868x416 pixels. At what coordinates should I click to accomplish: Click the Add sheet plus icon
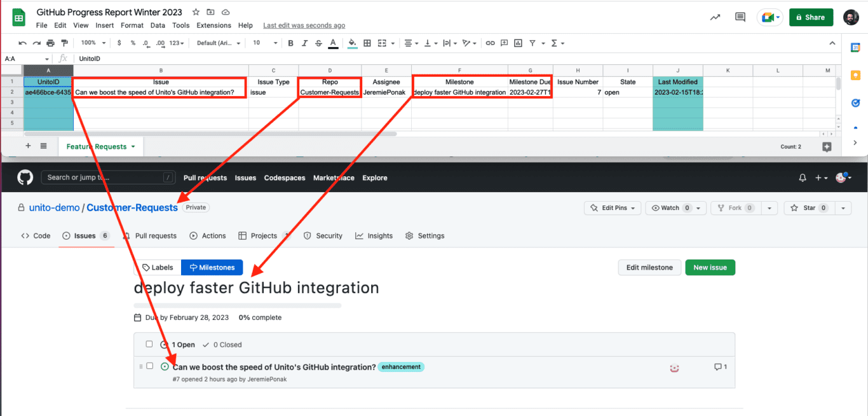pos(28,146)
